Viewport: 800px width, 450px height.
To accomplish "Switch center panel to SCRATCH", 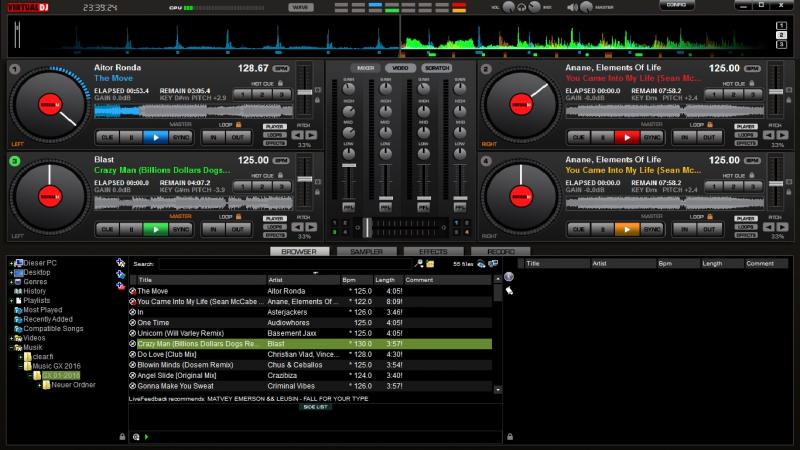I will (x=437, y=68).
